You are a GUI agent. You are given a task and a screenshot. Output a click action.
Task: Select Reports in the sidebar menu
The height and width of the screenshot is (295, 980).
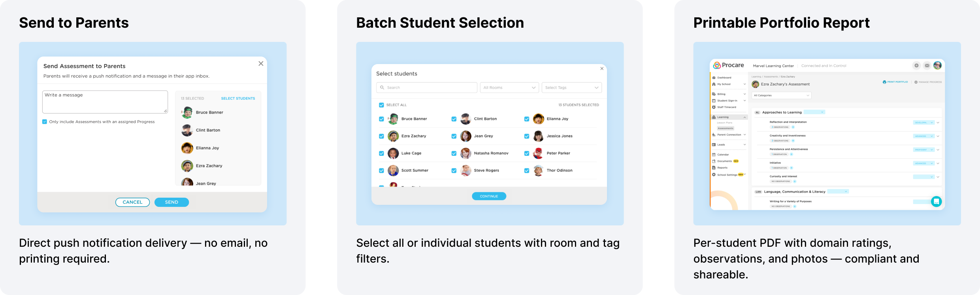point(722,168)
